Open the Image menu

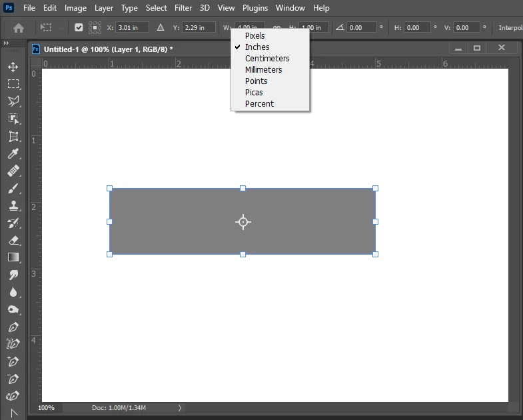(75, 8)
